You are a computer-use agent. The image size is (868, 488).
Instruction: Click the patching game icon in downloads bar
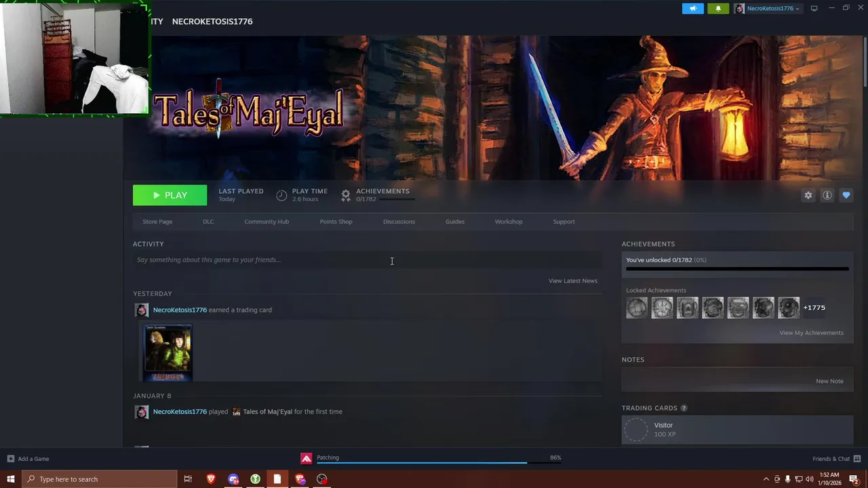(x=307, y=459)
